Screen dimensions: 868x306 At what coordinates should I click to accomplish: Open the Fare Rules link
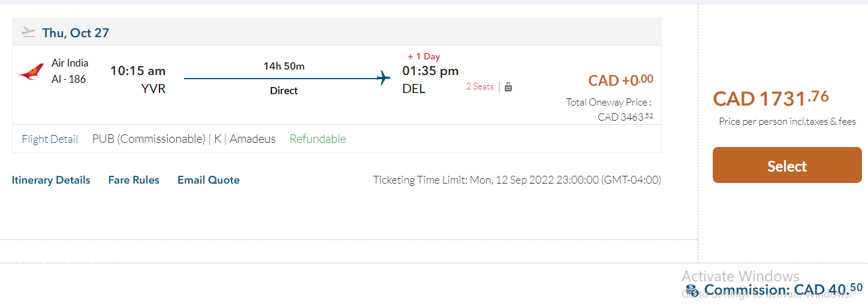134,180
